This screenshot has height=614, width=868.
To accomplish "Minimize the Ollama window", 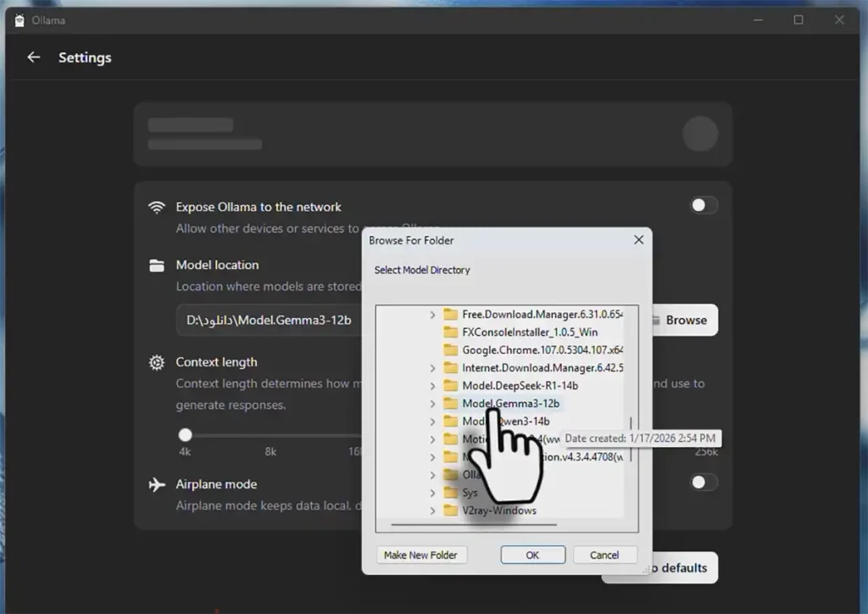I will point(759,20).
